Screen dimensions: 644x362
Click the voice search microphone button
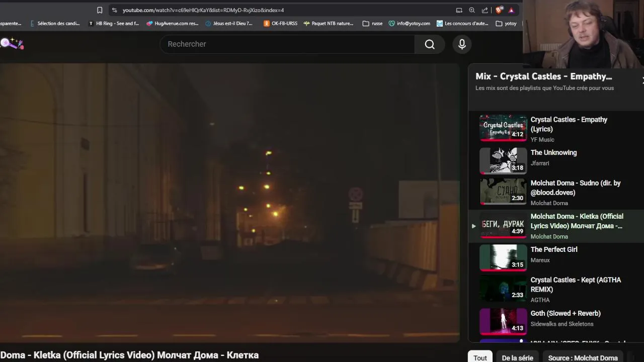[462, 44]
